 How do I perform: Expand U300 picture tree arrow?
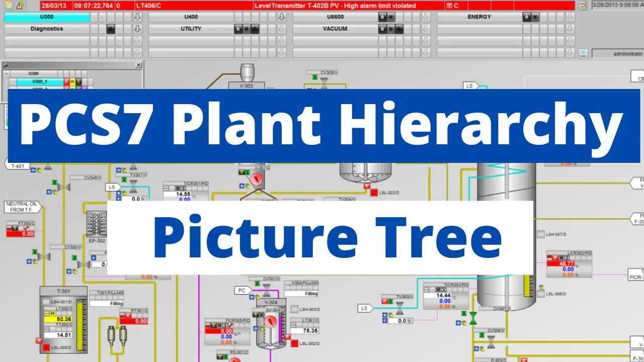click(137, 17)
